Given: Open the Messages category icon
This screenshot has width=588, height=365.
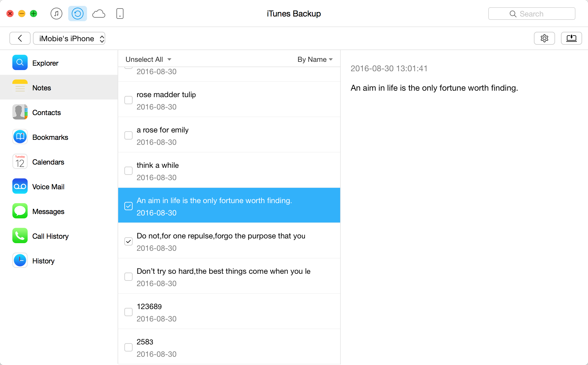Looking at the screenshot, I should [20, 211].
